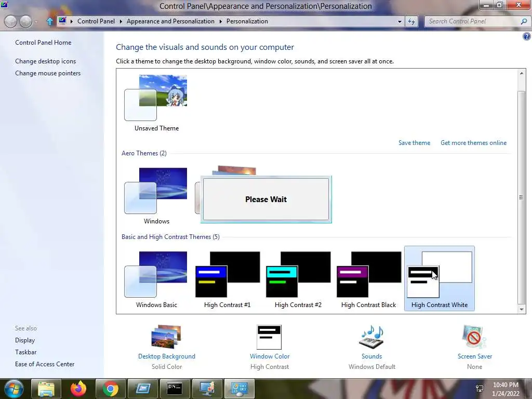This screenshot has width=532, height=399.
Task: Click the network tray icon
Action: coord(480,389)
